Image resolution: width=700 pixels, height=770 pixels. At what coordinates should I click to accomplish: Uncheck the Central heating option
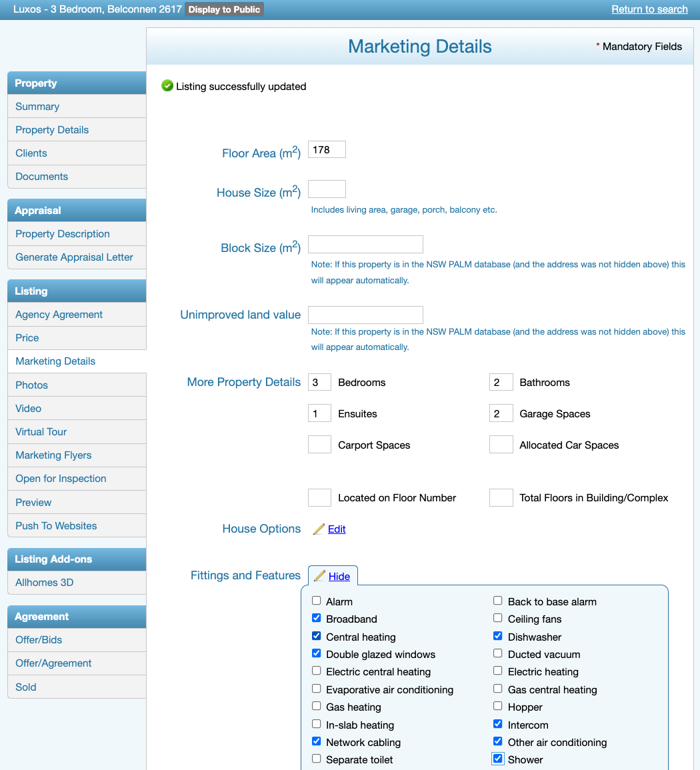(x=316, y=635)
